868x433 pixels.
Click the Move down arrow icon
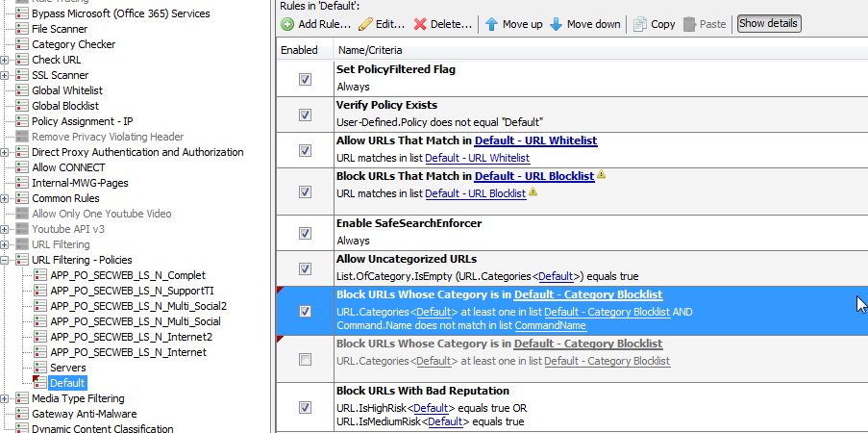pyautogui.click(x=556, y=24)
